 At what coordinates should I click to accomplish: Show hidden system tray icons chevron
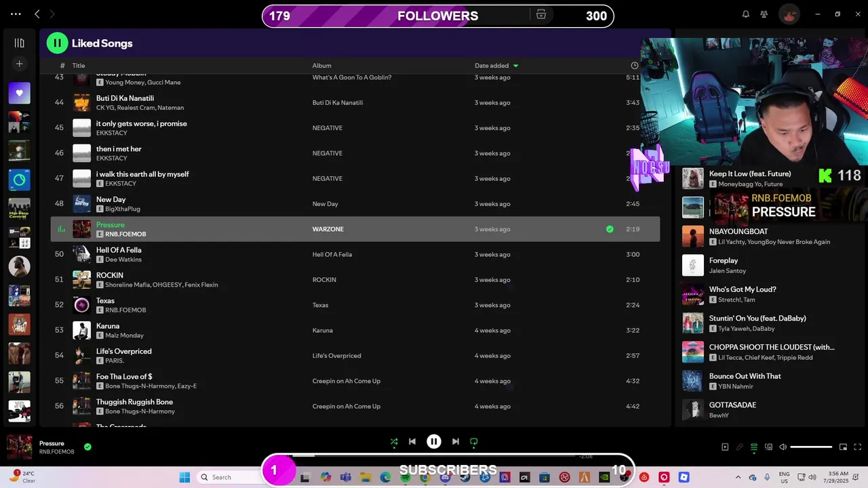pos(738,477)
